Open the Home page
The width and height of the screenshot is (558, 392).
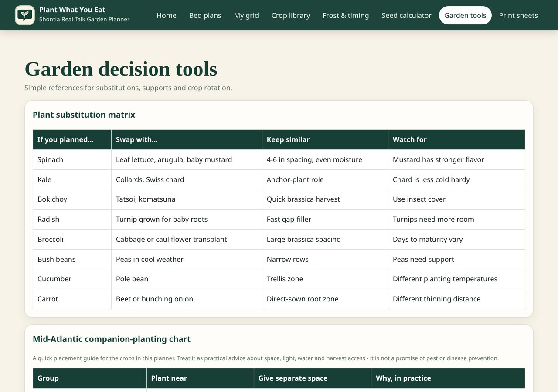(167, 15)
